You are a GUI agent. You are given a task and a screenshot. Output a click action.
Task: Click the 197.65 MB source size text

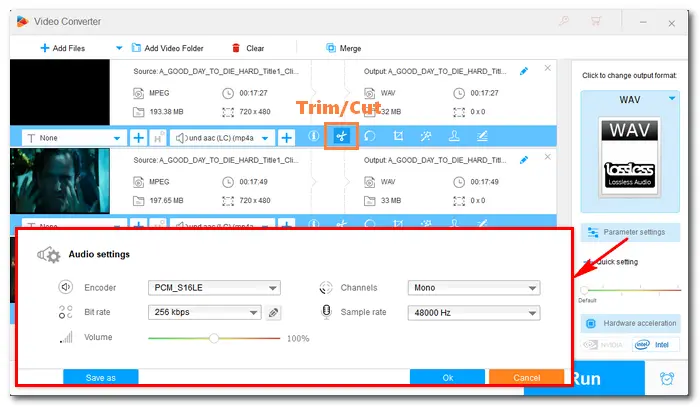point(167,200)
